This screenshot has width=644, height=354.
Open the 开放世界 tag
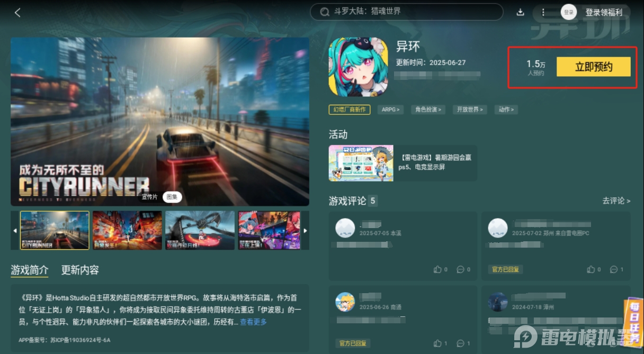point(470,110)
